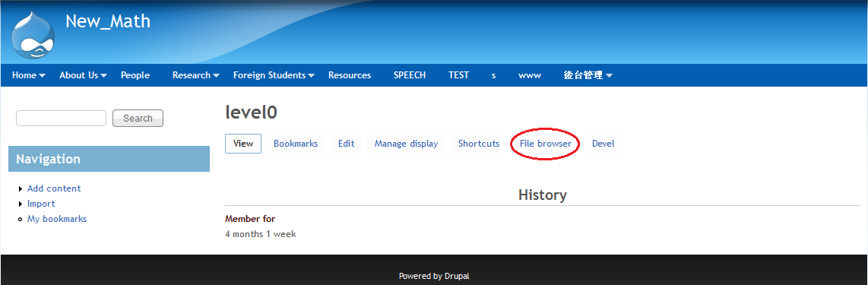The height and width of the screenshot is (285, 868).
Task: Click the History heading
Action: 543,195
